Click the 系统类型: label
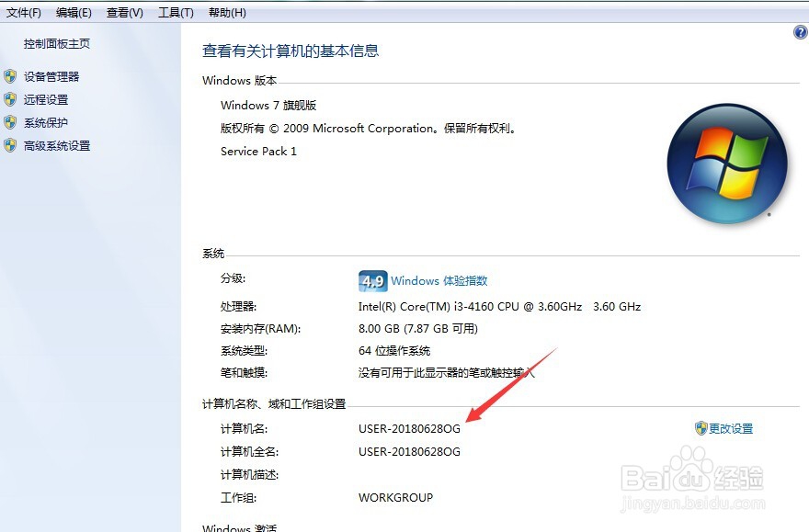 244,351
